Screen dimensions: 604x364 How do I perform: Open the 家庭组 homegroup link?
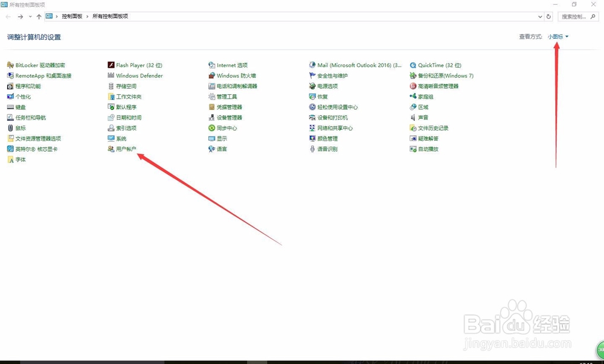(x=425, y=97)
